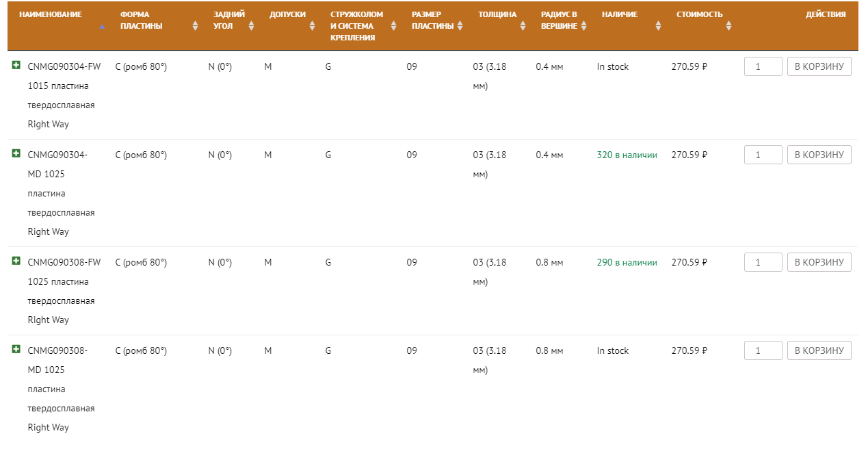Click the Толщина column header
868x449 pixels.
click(497, 14)
